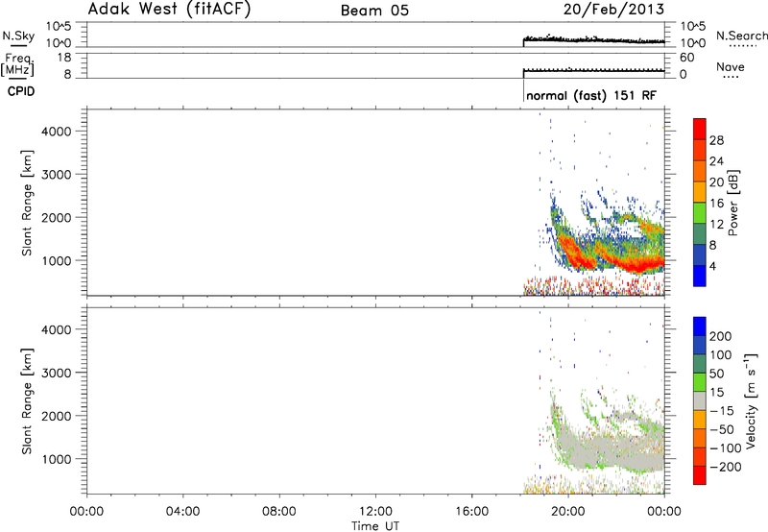Click the "04:00" time tick label
Screen dimensions: 768x532
point(182,512)
